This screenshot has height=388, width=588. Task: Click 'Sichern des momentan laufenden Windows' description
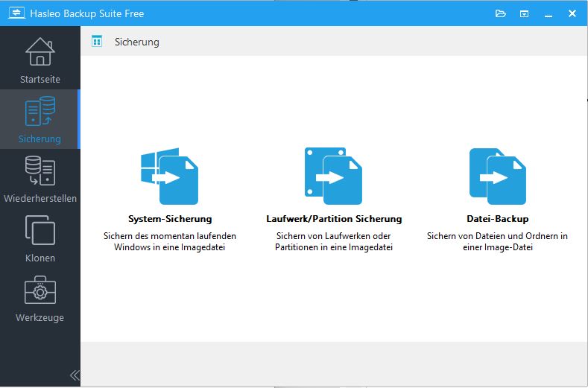point(170,241)
